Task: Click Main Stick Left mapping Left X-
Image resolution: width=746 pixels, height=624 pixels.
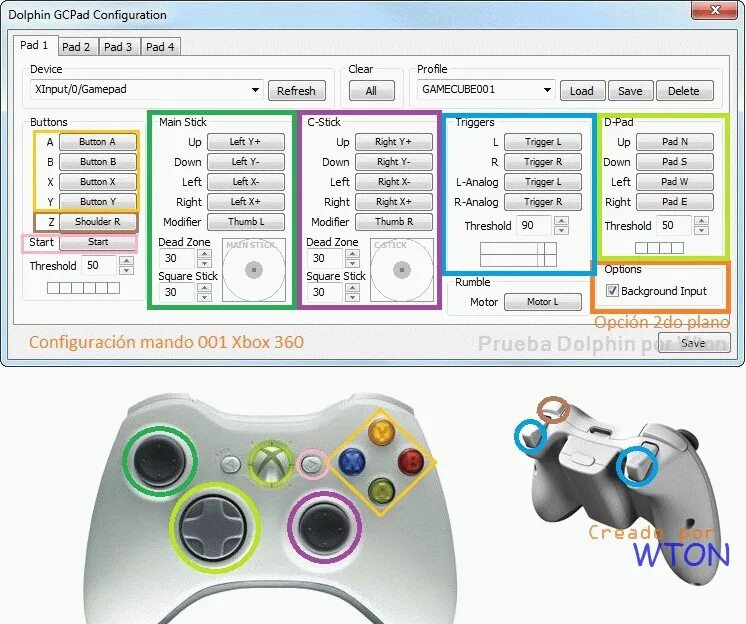Action: [x=245, y=182]
